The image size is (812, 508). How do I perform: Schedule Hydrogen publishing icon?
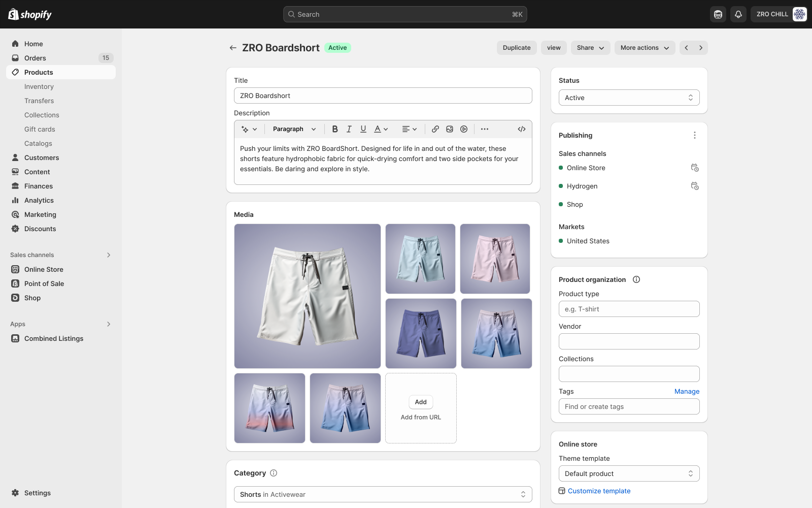click(x=695, y=186)
